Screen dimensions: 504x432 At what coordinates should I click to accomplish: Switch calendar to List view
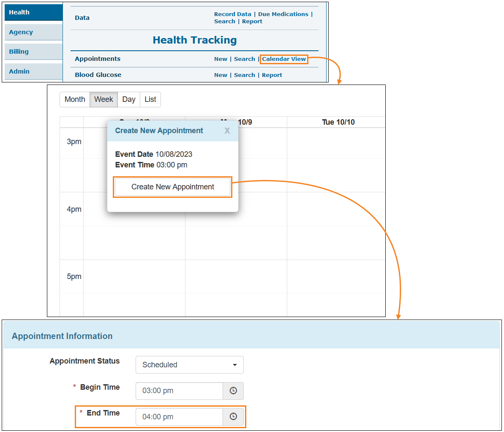click(150, 99)
